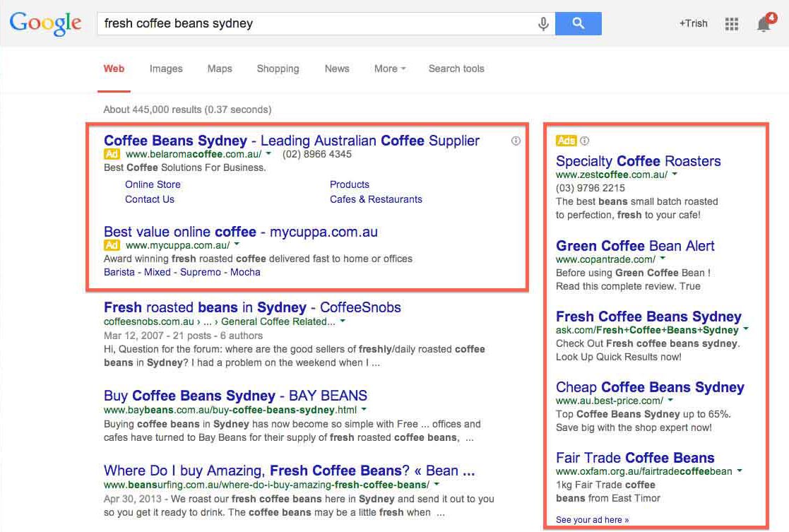Expand arrow beside beansurfing.com.au URL
The width and height of the screenshot is (789, 532).
click(437, 484)
